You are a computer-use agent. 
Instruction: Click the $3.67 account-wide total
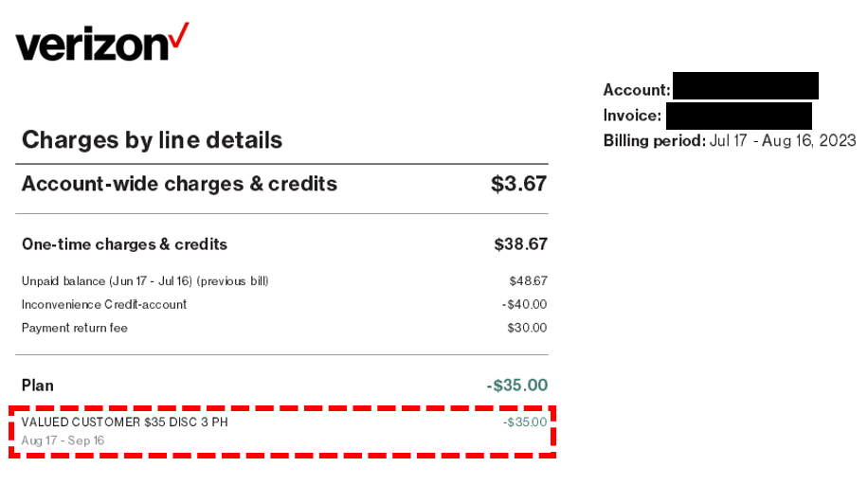(x=518, y=184)
